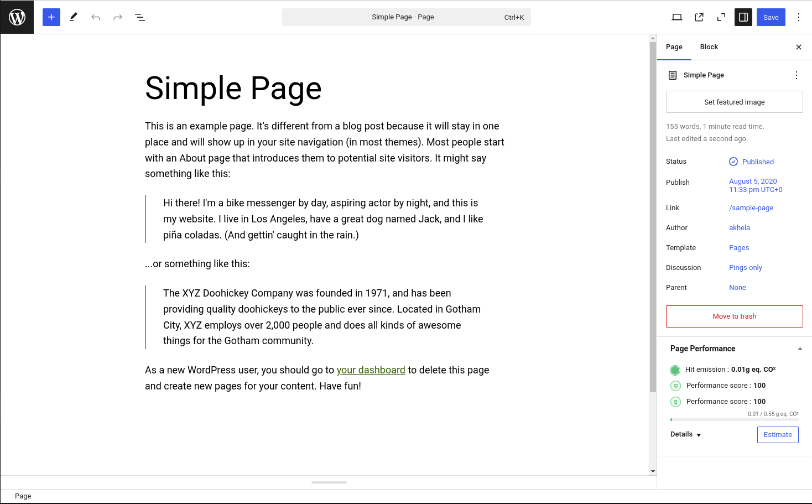Click the CO2 emission progress bar

(734, 420)
